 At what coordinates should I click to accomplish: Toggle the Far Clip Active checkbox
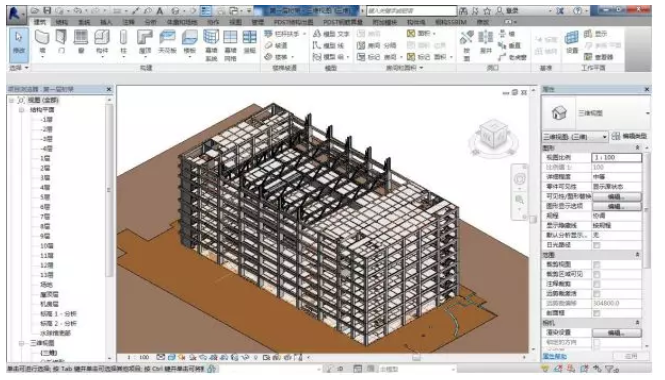tap(597, 294)
